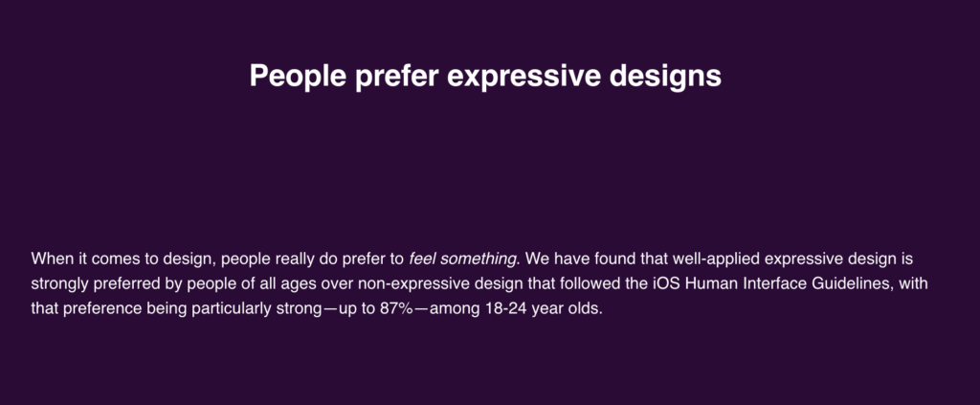Click the word "designs" in the heading
Screen dimensions: 980x405
coord(665,77)
